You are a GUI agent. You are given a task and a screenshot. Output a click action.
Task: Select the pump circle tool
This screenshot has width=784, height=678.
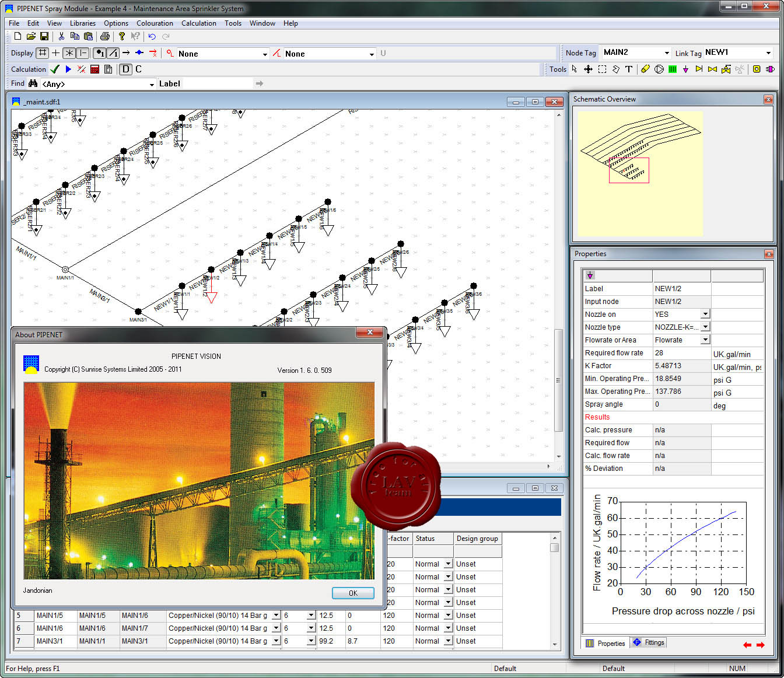(x=659, y=69)
